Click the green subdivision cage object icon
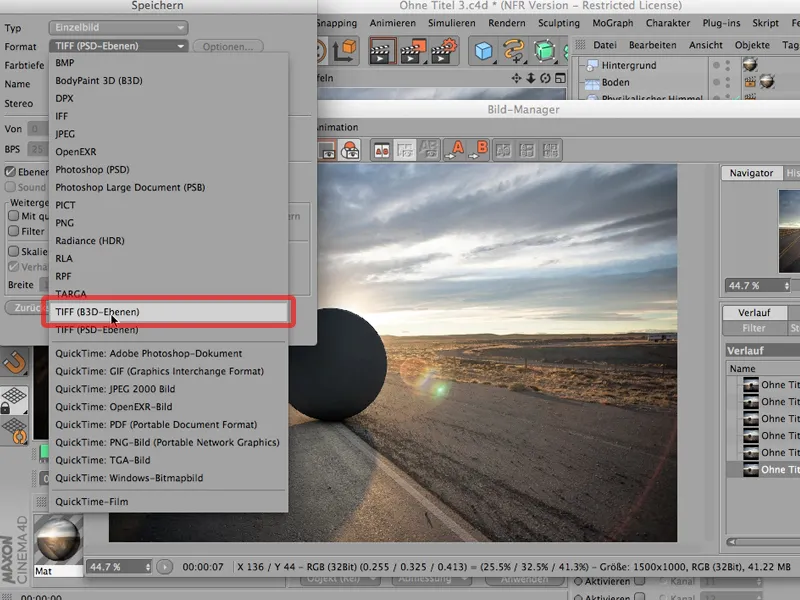The width and height of the screenshot is (800, 600). 544,51
